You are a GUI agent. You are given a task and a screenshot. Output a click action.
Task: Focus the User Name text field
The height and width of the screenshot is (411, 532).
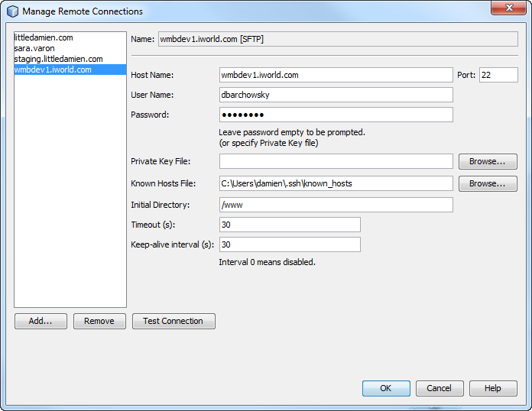pyautogui.click(x=336, y=95)
